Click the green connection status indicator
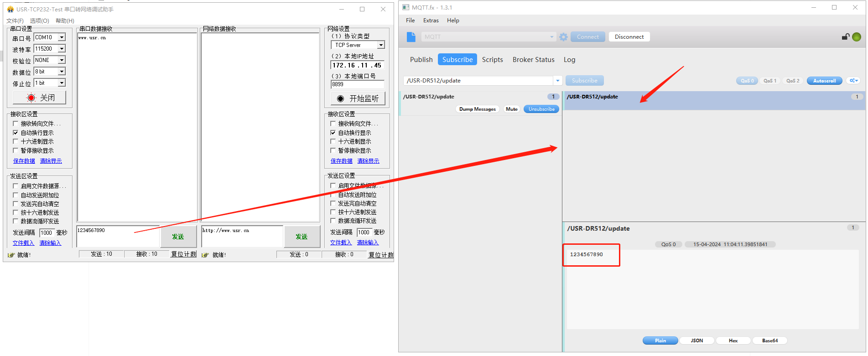 pos(857,37)
